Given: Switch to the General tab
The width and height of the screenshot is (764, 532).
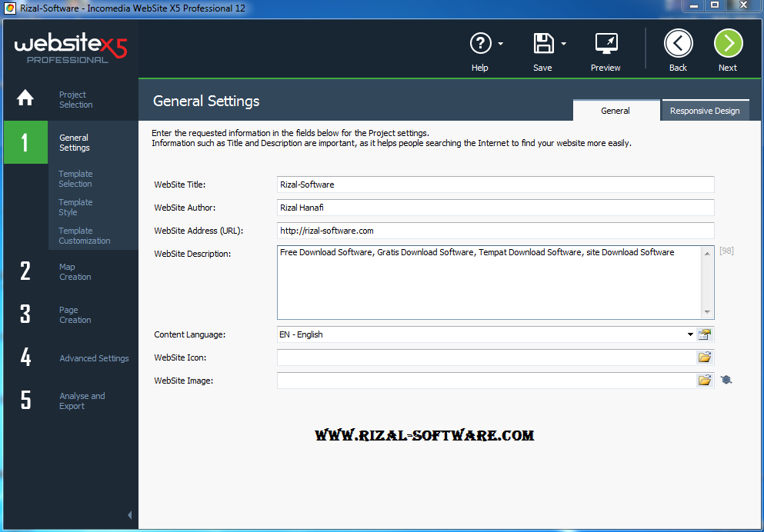Looking at the screenshot, I should point(616,111).
